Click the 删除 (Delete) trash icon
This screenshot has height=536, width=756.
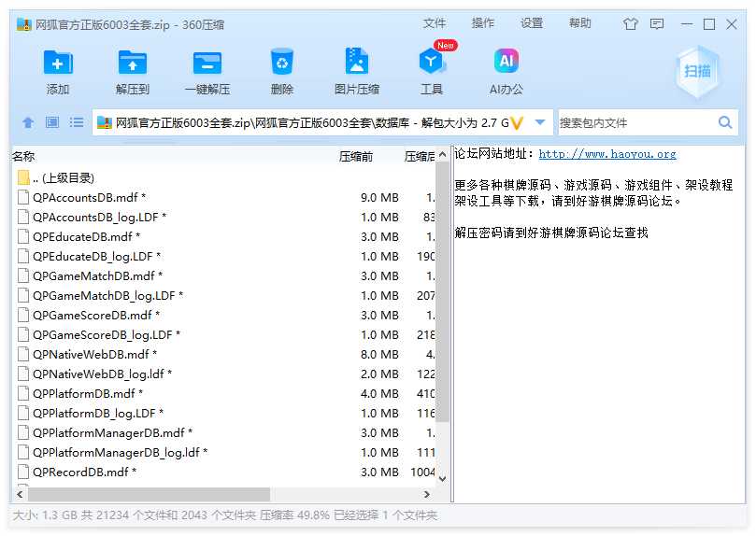[282, 62]
